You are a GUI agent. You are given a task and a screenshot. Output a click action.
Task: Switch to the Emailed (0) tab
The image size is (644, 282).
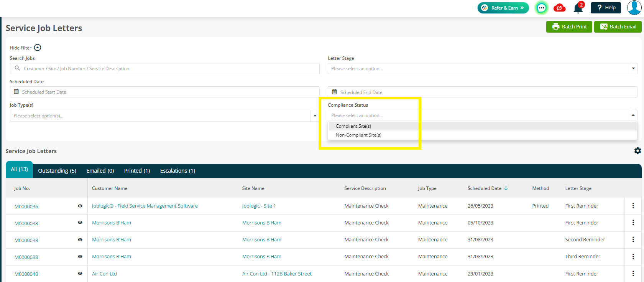(x=100, y=171)
